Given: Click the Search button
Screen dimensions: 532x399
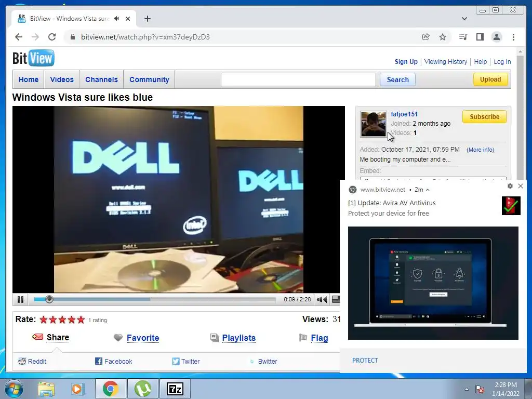Looking at the screenshot, I should pos(397,79).
